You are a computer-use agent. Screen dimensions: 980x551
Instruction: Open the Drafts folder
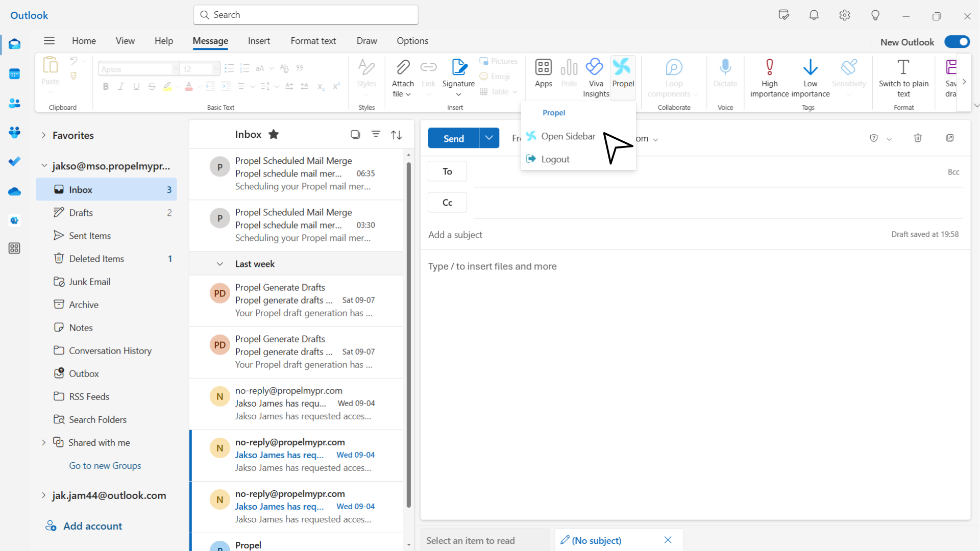coord(106,212)
